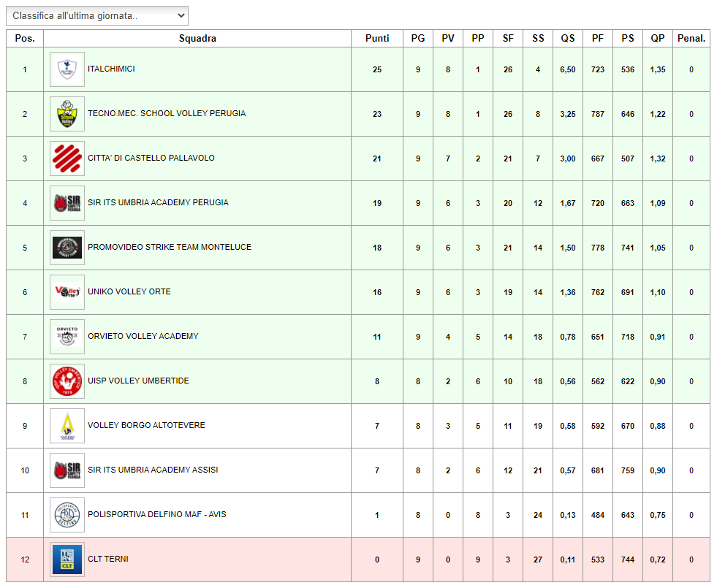Screen dimensions: 717x588
Task: Click the UISP Volley Umbertide logo
Action: 67,381
